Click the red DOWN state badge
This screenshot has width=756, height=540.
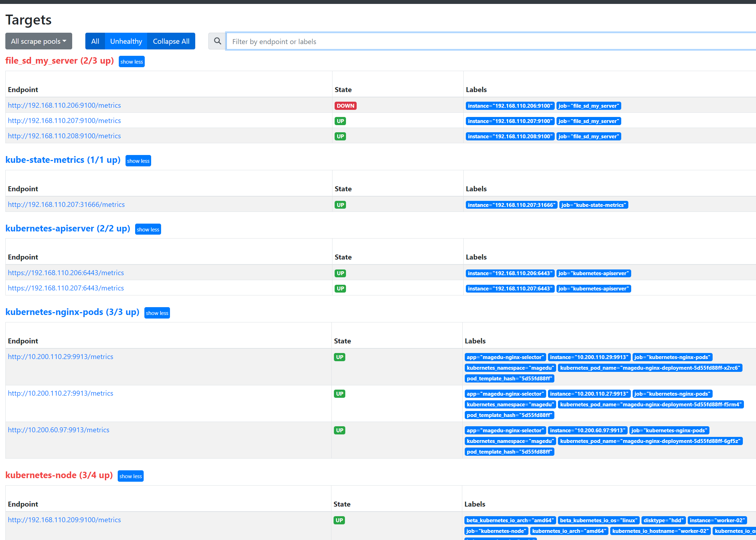click(345, 106)
